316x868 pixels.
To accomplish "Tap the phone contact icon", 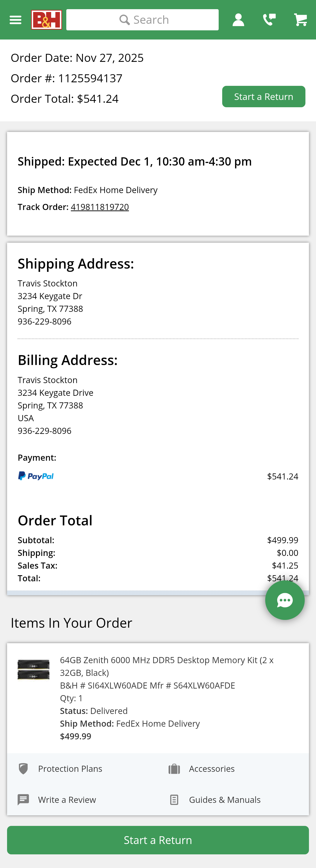I will pyautogui.click(x=269, y=20).
